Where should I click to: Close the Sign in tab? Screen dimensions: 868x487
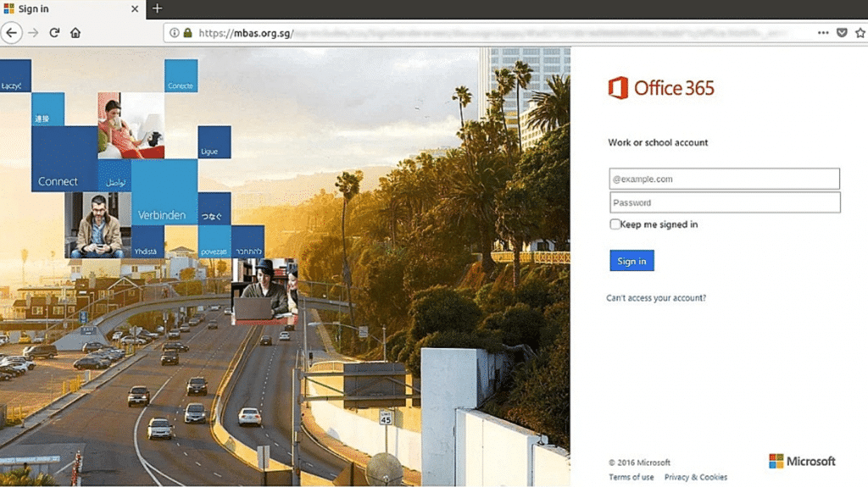(135, 8)
